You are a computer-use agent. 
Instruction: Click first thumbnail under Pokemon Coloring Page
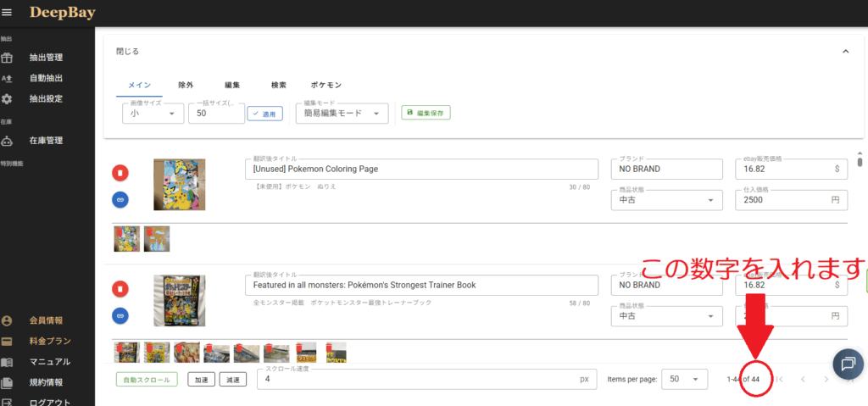tap(127, 238)
